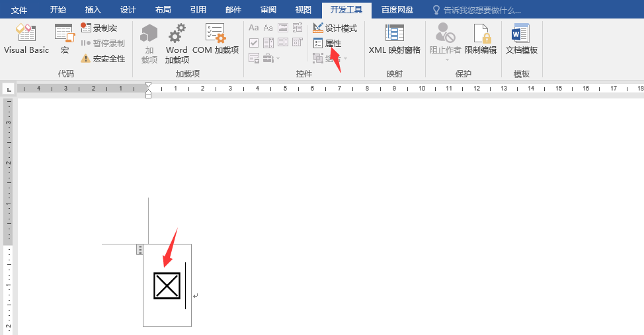Open XML 映射窗格 pane
The height and width of the screenshot is (335, 644).
395,39
